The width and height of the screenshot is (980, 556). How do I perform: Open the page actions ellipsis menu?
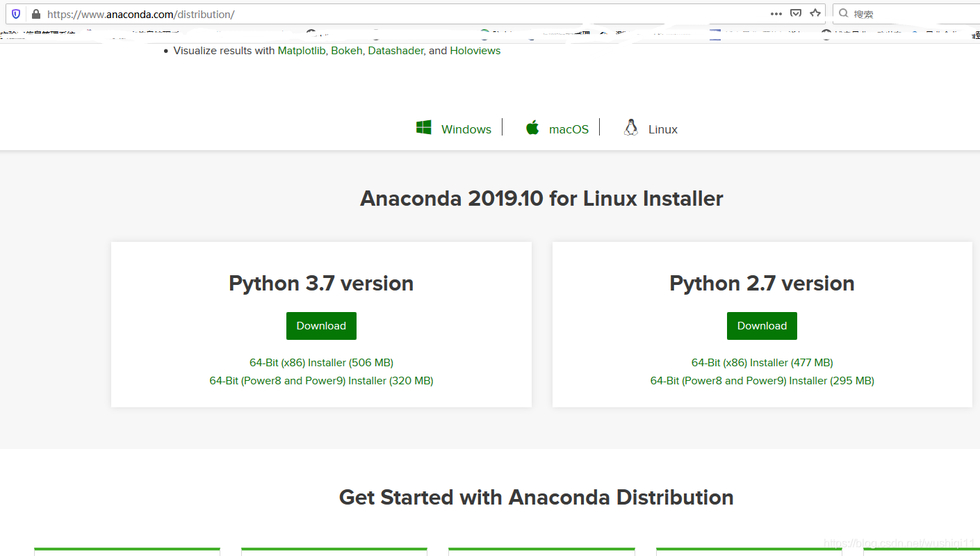tap(776, 13)
